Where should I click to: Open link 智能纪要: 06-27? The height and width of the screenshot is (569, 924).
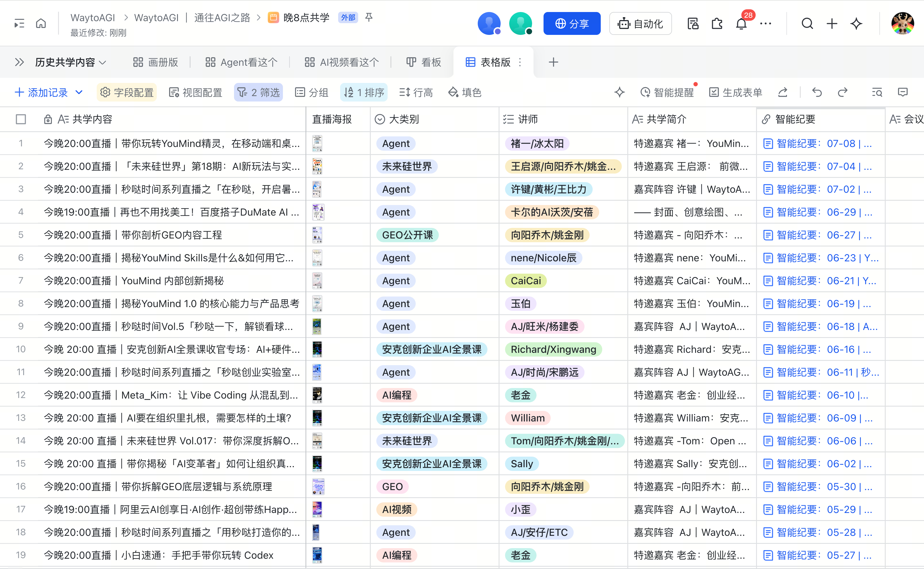click(818, 235)
